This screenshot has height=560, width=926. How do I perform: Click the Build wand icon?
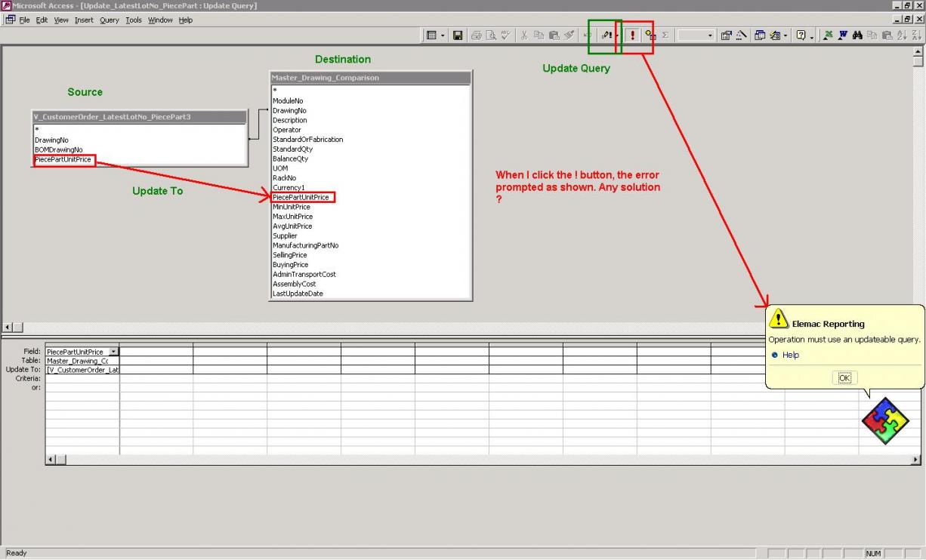point(740,35)
